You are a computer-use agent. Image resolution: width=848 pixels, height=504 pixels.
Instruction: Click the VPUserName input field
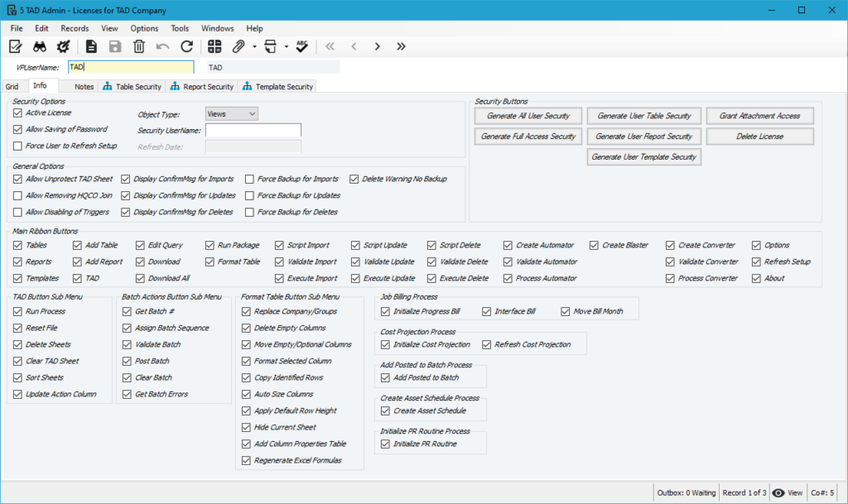pyautogui.click(x=131, y=67)
